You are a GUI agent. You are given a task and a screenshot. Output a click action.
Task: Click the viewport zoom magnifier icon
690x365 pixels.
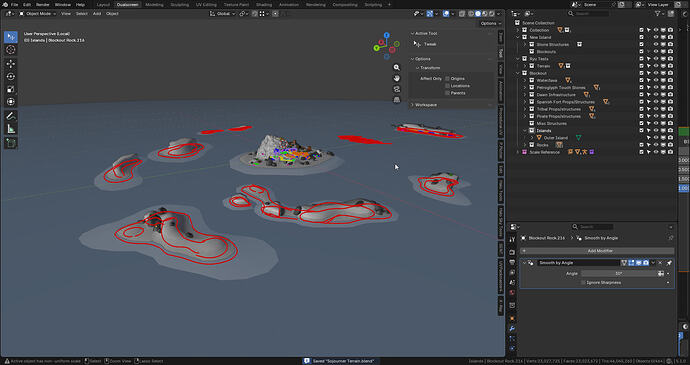click(x=396, y=67)
